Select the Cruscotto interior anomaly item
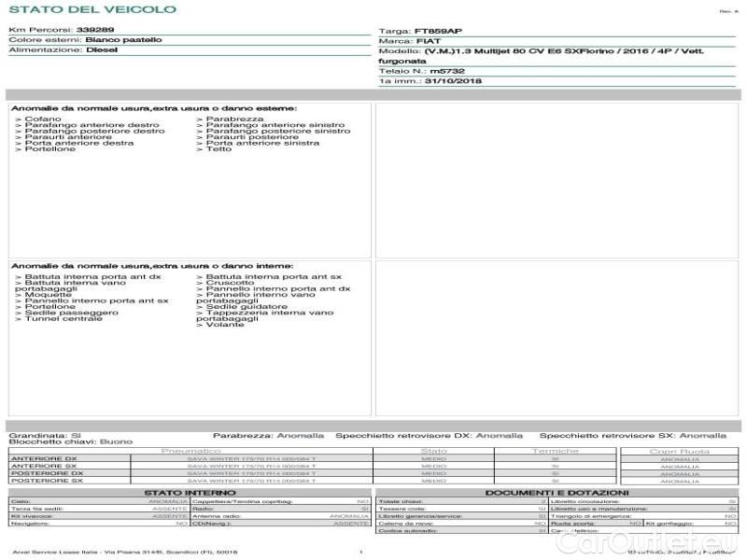The height and width of the screenshot is (560, 747). tap(227, 283)
